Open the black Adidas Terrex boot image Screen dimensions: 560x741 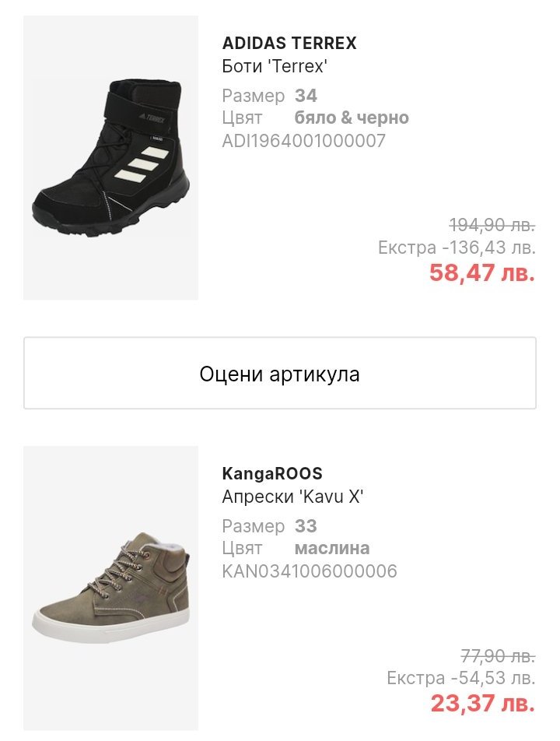tap(110, 158)
